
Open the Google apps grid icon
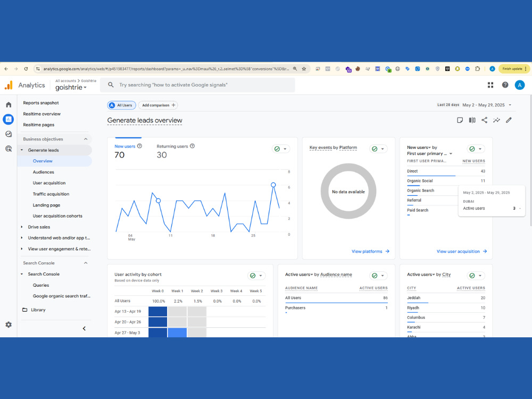pyautogui.click(x=491, y=85)
